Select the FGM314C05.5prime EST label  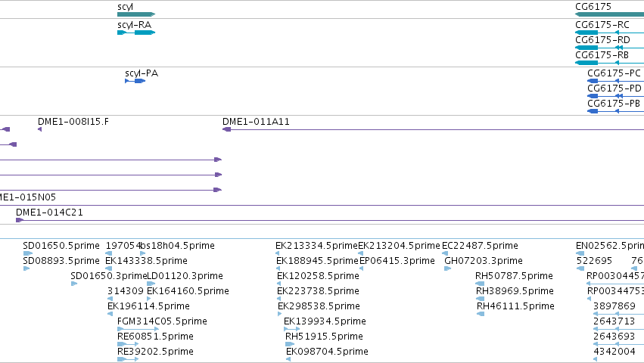tap(162, 321)
